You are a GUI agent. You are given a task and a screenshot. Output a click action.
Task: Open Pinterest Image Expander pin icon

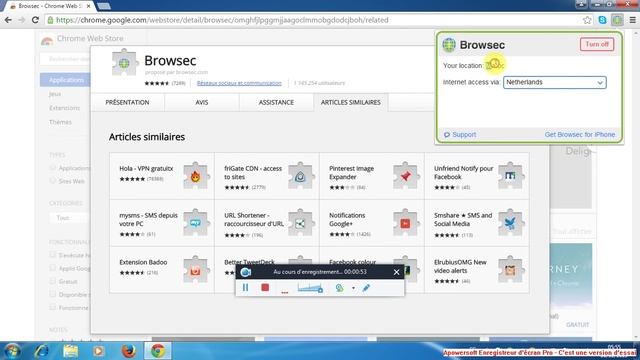point(406,176)
